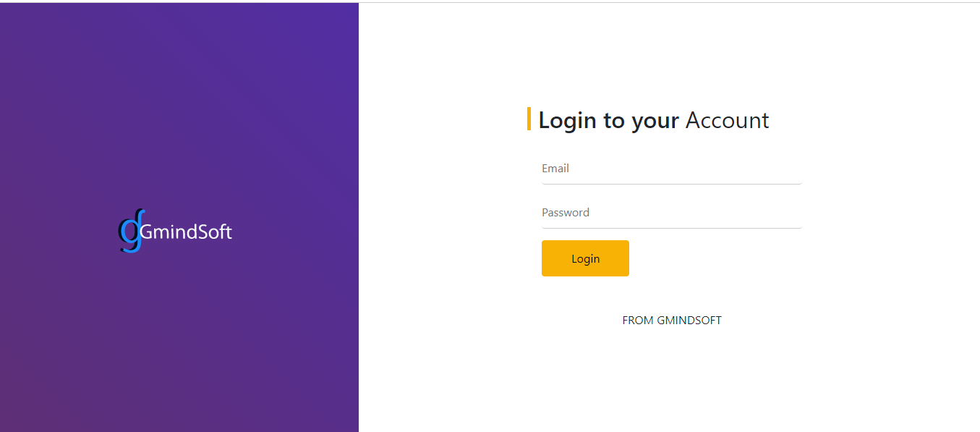Focus the Email input field
The height and width of the screenshot is (432, 980).
671,169
